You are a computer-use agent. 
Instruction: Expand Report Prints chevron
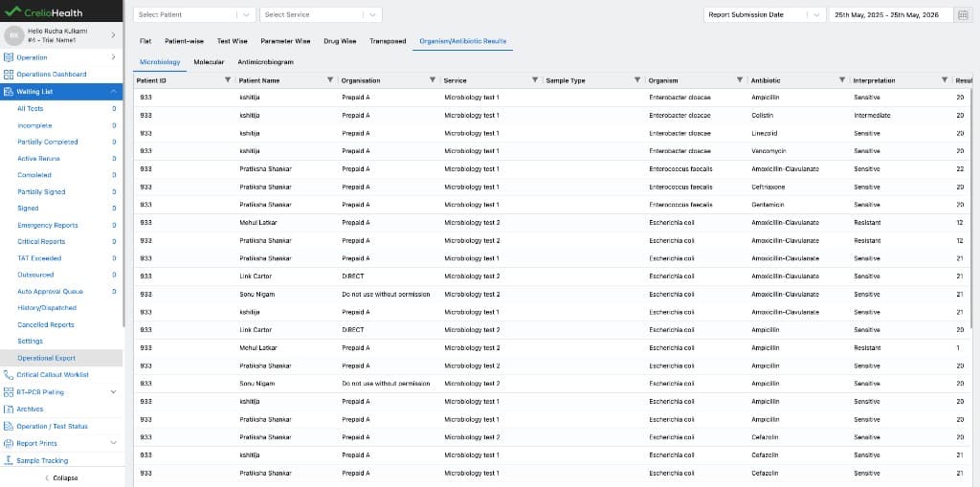click(x=113, y=443)
